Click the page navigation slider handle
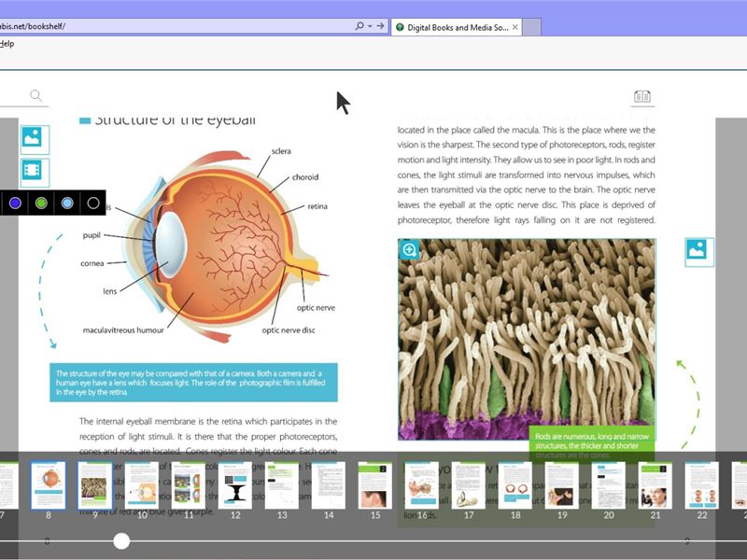Screen dimensions: 747x560 pos(121,540)
